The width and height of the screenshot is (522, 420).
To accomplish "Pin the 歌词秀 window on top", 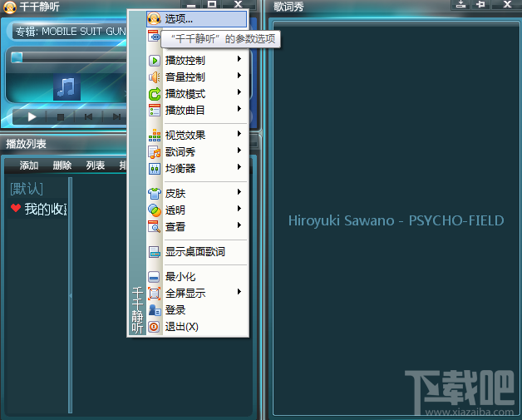I will click(480, 4).
